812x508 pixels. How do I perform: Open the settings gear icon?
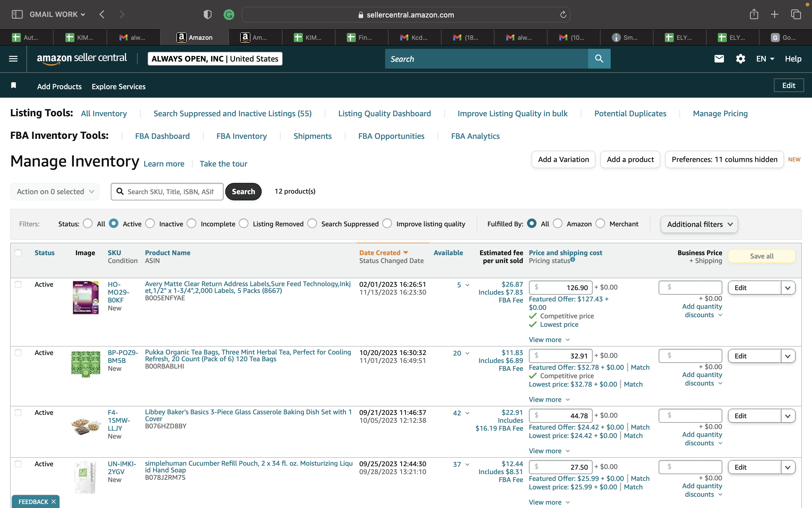[x=741, y=59]
